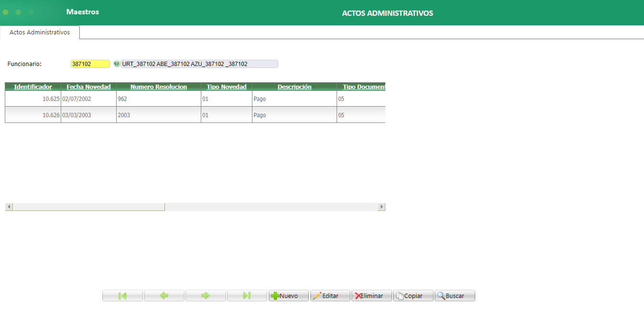This screenshot has height=319, width=644.
Task: Sort by Numero Resolucion column header
Action: pyautogui.click(x=159, y=87)
